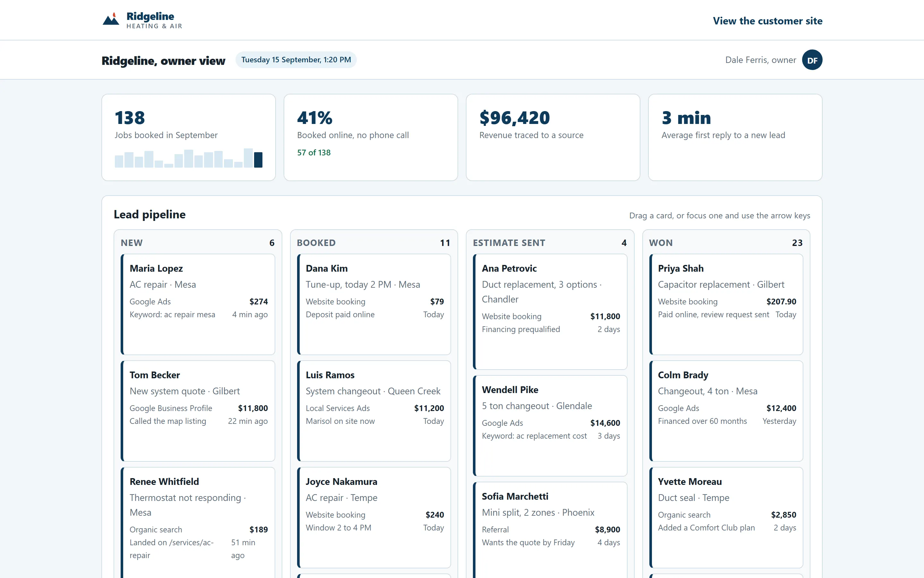Open the DF owner avatar

click(812, 60)
